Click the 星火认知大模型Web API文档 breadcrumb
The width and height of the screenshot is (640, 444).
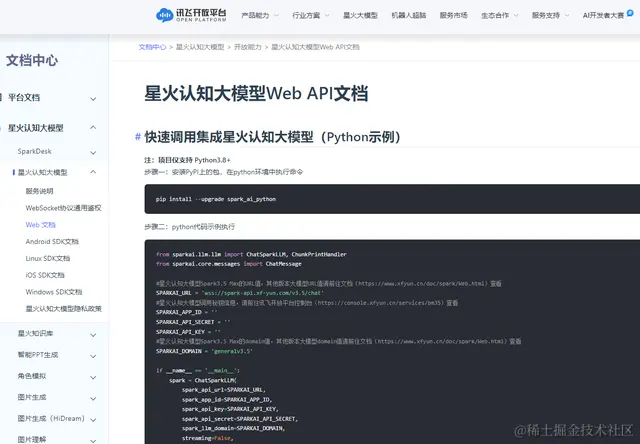click(x=315, y=47)
